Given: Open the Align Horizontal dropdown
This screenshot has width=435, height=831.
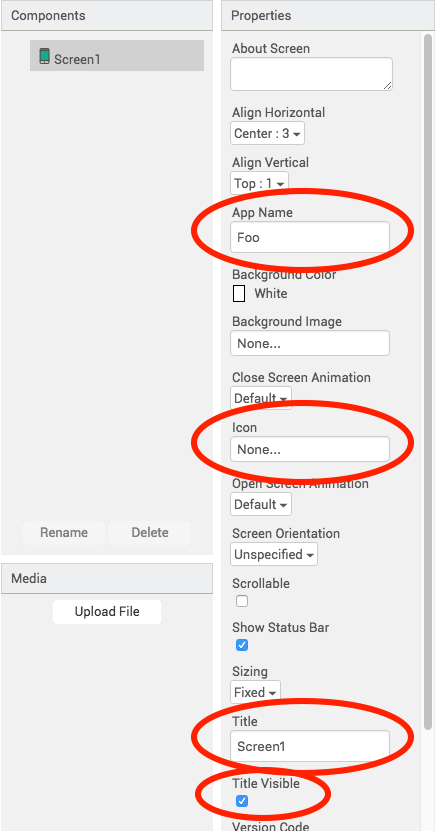Looking at the screenshot, I should click(268, 134).
